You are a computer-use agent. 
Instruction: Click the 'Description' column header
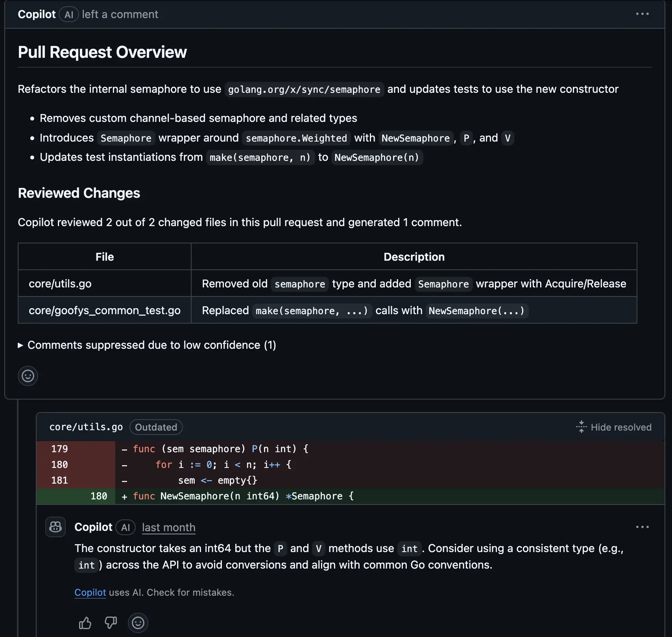tap(414, 257)
